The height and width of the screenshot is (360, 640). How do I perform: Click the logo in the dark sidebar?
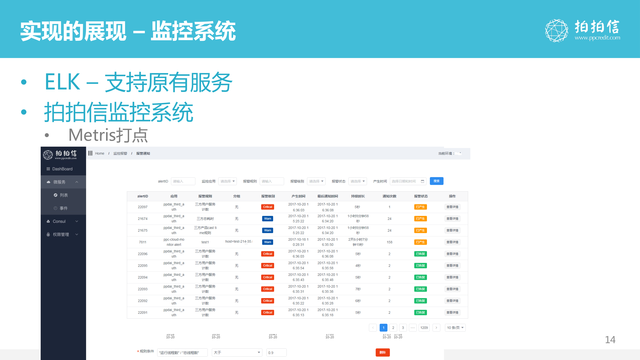(60, 154)
